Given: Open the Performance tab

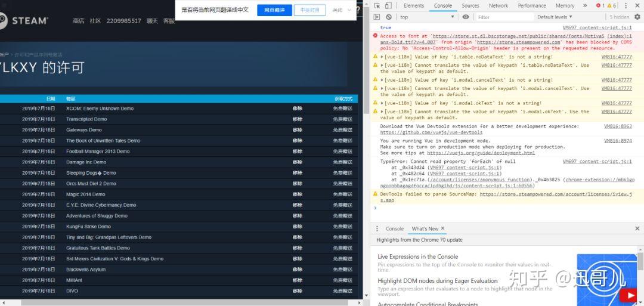Looking at the screenshot, I should point(532,6).
